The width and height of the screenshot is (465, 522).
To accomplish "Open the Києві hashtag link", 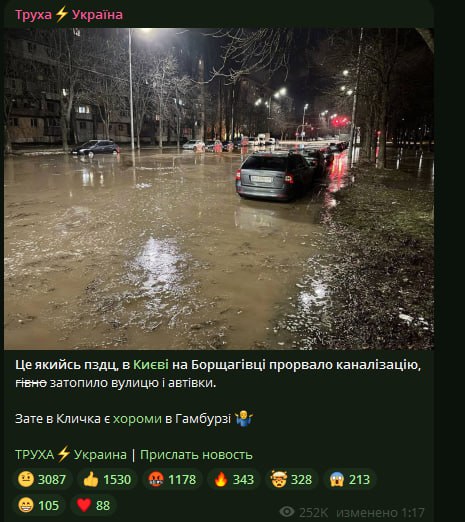I will pyautogui.click(x=151, y=365).
